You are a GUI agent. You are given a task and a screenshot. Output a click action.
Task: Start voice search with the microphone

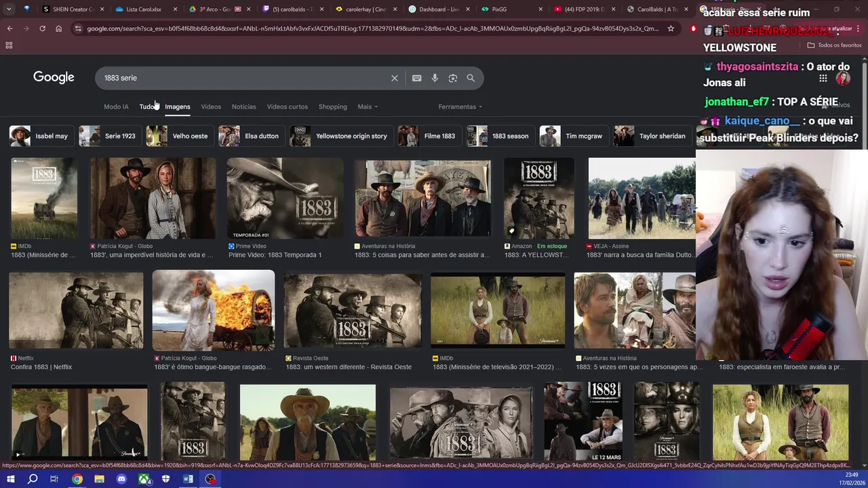click(x=435, y=78)
